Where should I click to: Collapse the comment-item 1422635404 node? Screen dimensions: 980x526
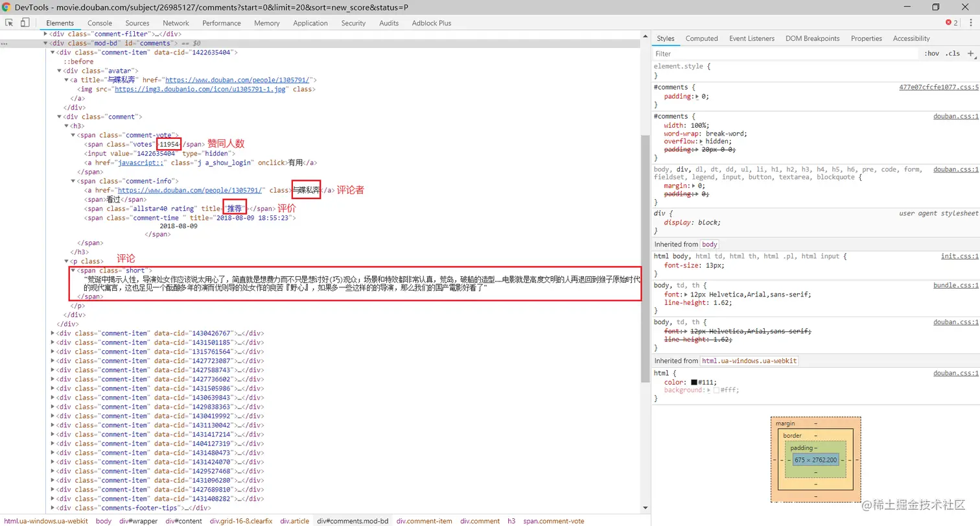[53, 53]
